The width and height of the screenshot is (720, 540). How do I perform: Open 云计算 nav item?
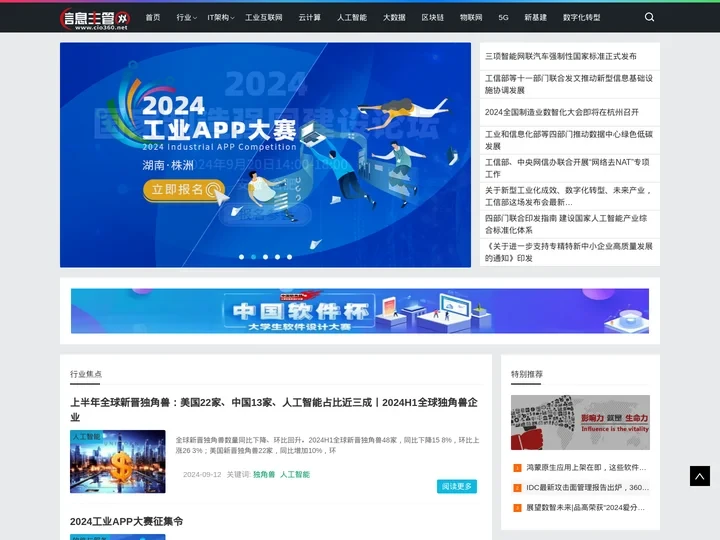(x=309, y=17)
